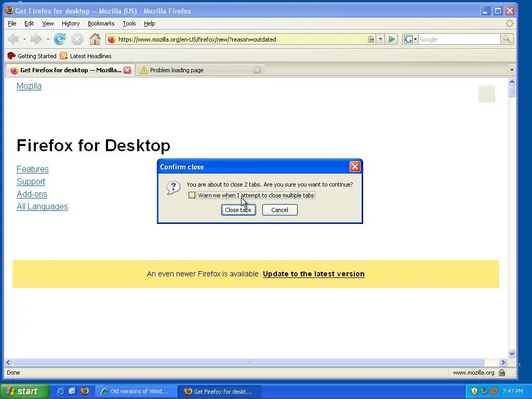
Task: Click the status bar padlock icon
Action: (502, 373)
